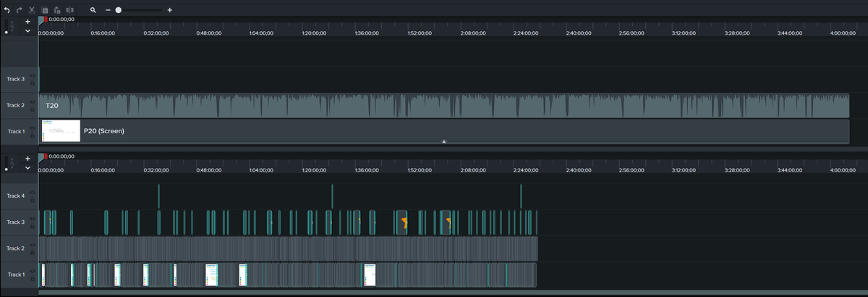The width and height of the screenshot is (868, 297).
Task: Add a track in the lower timeline
Action: coord(27,158)
